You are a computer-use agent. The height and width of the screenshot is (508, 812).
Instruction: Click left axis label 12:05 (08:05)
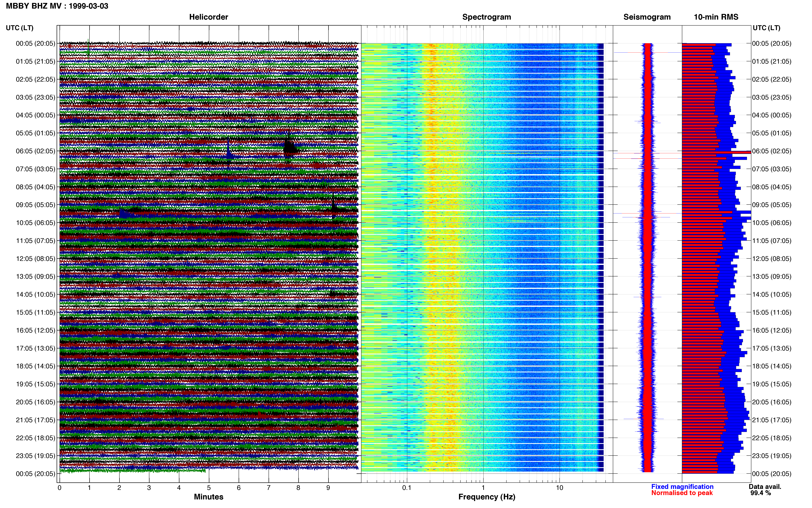36,259
